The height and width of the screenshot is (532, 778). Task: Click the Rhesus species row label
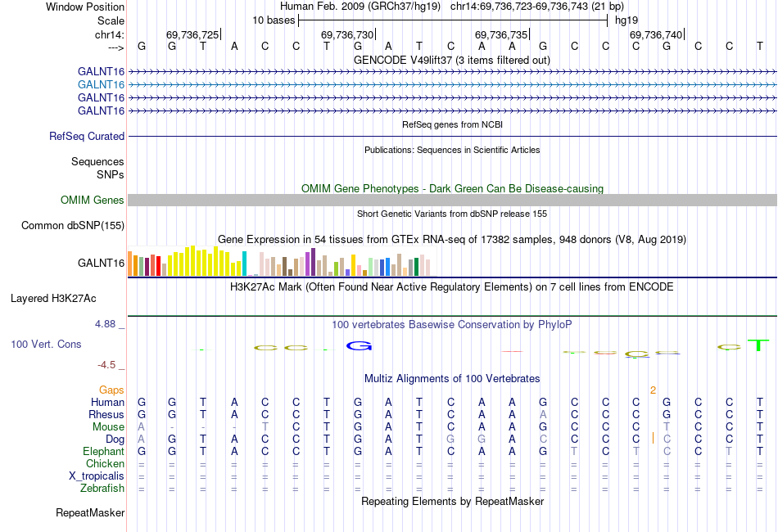[106, 414]
